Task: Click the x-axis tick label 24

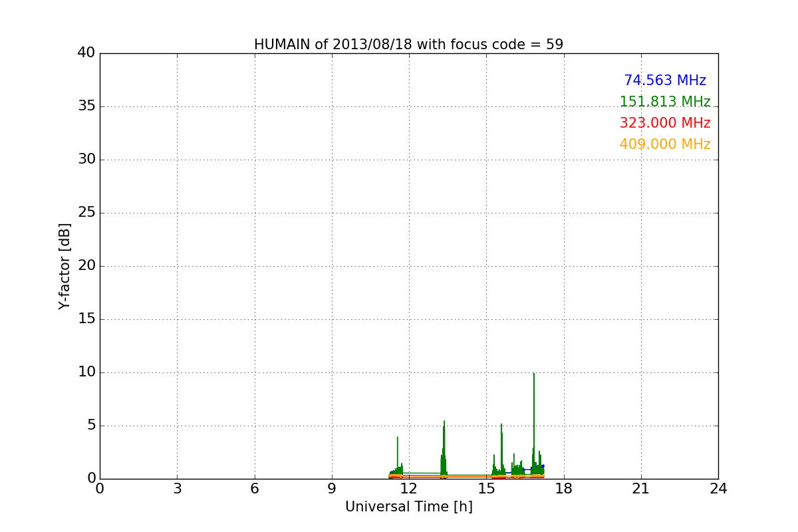Action: (x=718, y=489)
